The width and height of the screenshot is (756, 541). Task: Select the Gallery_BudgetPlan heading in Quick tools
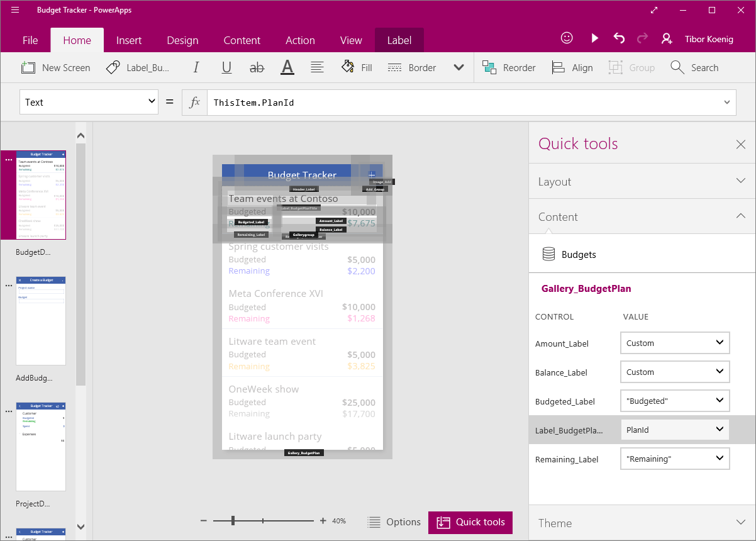coord(586,289)
